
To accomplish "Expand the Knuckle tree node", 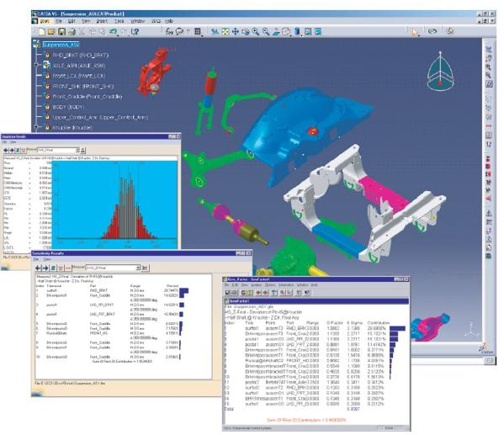I will pyautogui.click(x=36, y=127).
